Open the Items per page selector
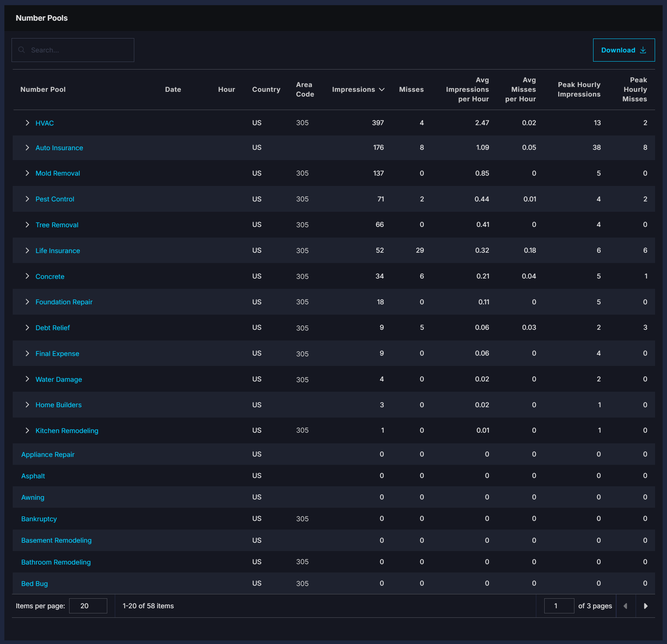 click(x=88, y=606)
